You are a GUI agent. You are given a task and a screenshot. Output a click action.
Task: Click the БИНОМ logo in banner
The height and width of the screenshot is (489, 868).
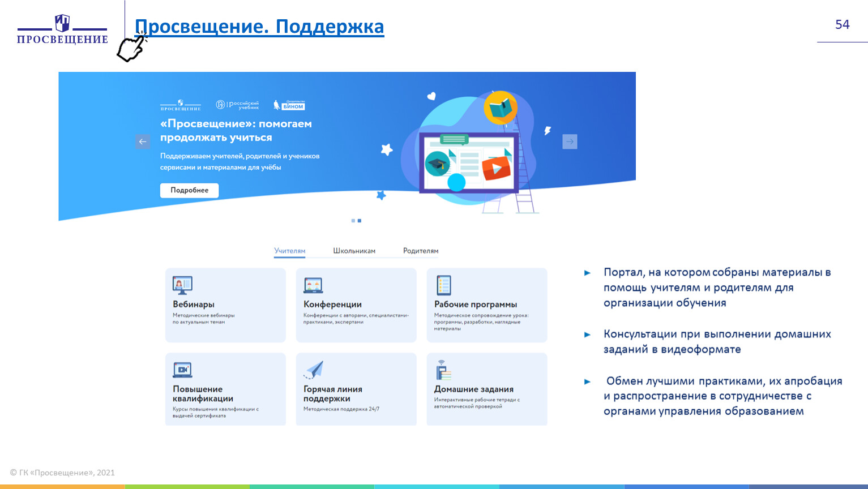[289, 105]
